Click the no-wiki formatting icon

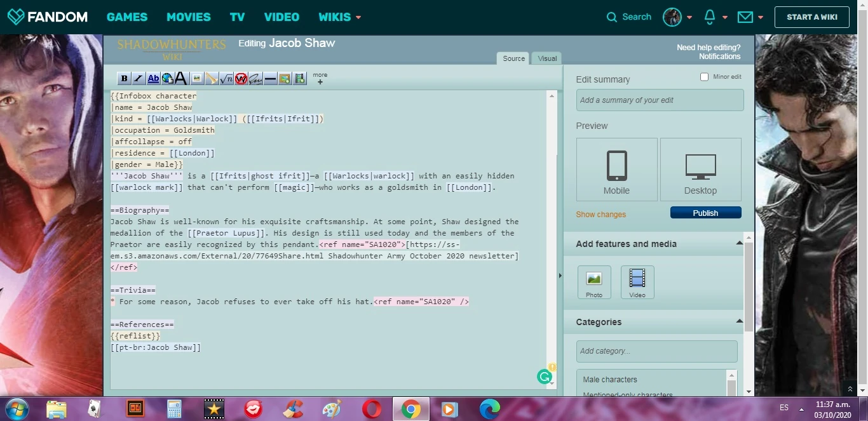[241, 79]
